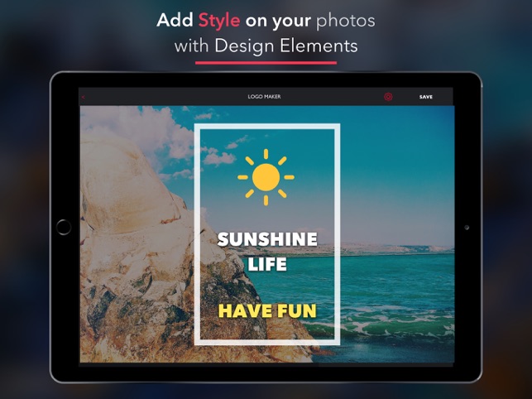Select the LIFE text layer
Image resolution: width=532 pixels, height=399 pixels.
tap(267, 264)
